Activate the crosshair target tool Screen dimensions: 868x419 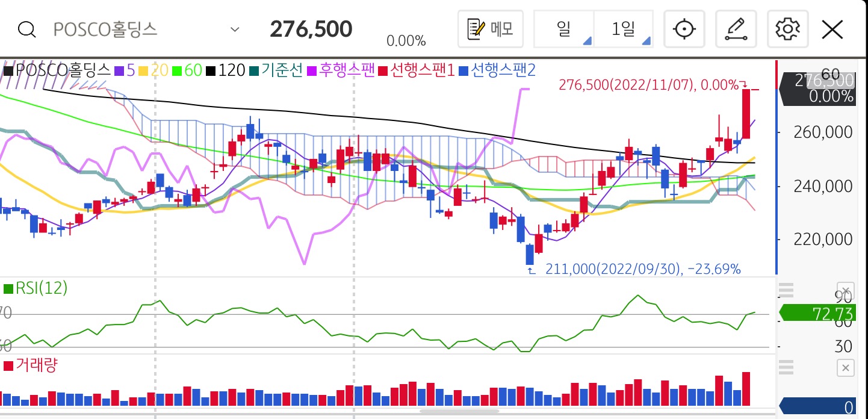(x=684, y=28)
